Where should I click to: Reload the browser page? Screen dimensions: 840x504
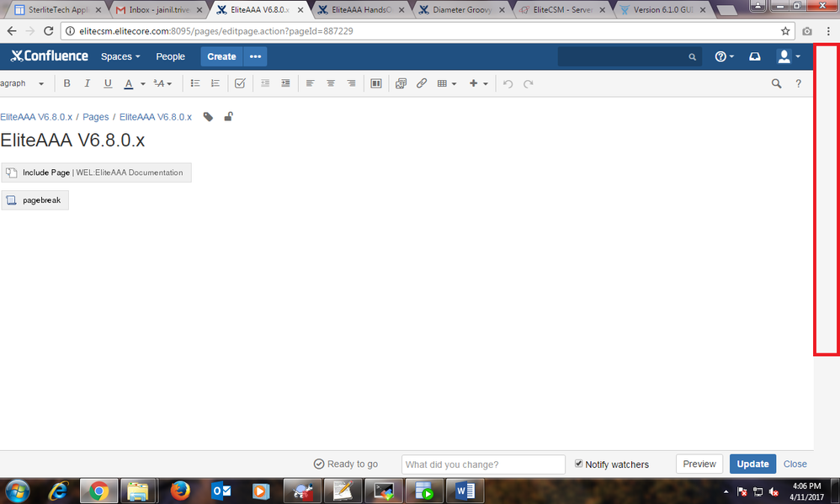49,31
